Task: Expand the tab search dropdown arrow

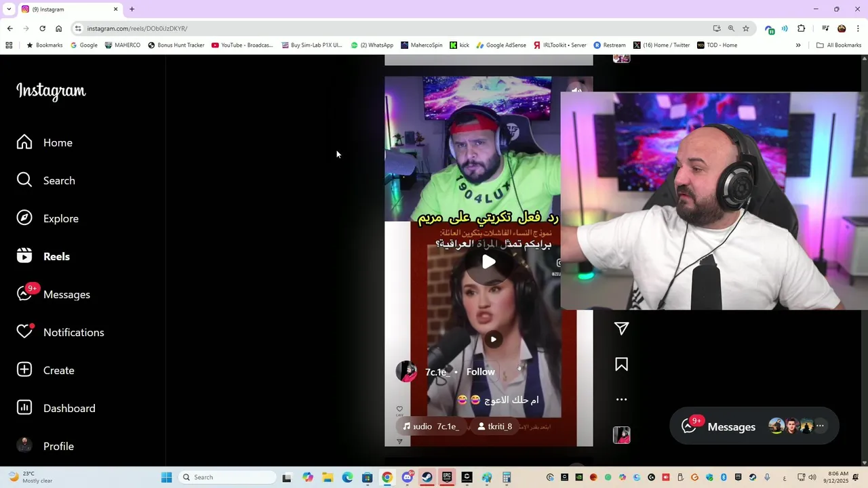Action: [x=8, y=9]
